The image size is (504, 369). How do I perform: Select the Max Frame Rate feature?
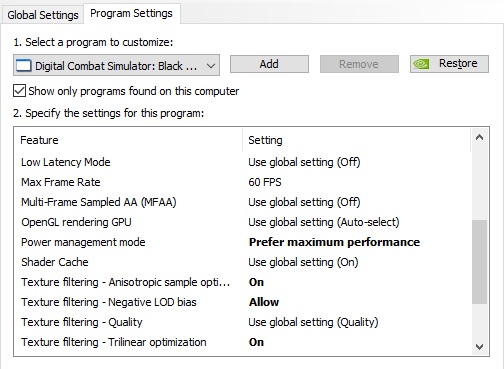click(61, 182)
